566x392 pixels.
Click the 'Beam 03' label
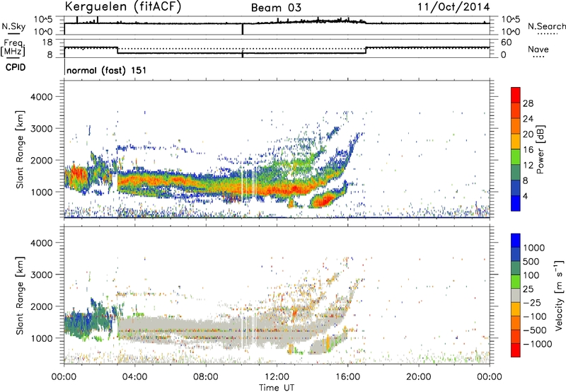[x=276, y=8]
